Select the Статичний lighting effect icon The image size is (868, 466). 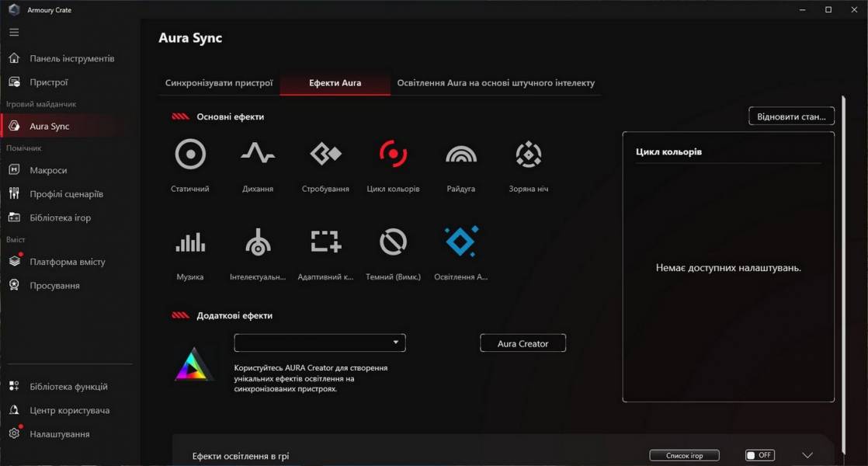tap(190, 154)
